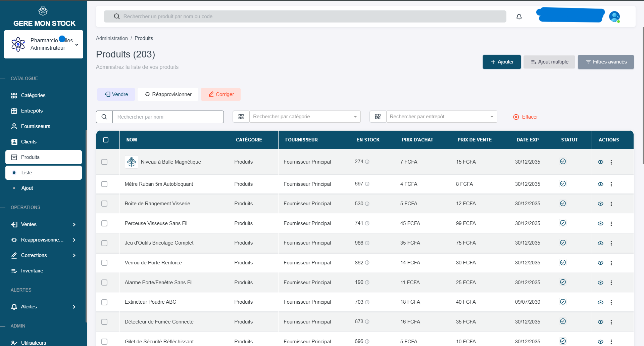Focus the Rechercher par nom field

pyautogui.click(x=168, y=117)
